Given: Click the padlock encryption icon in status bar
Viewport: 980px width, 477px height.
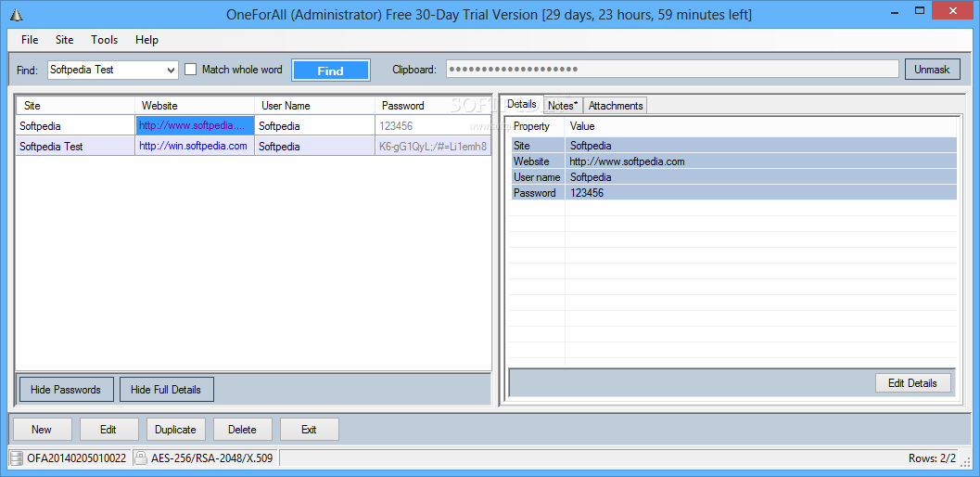Looking at the screenshot, I should pos(141,458).
